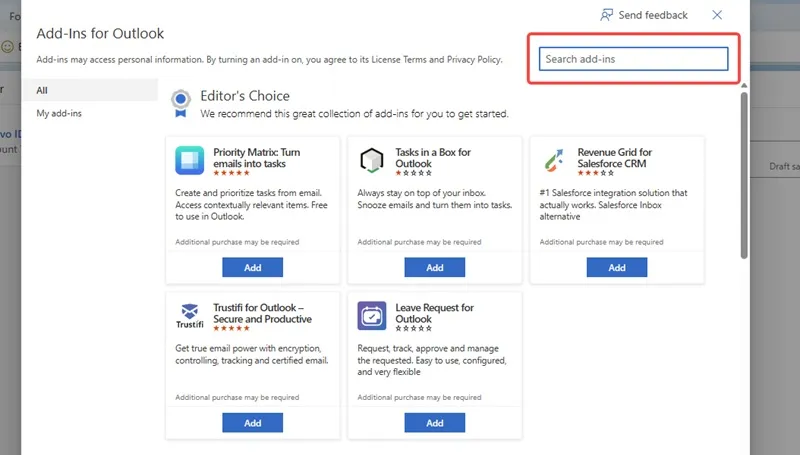Click Priority Matrix star rating
Image resolution: width=800 pixels, height=455 pixels.
[231, 173]
